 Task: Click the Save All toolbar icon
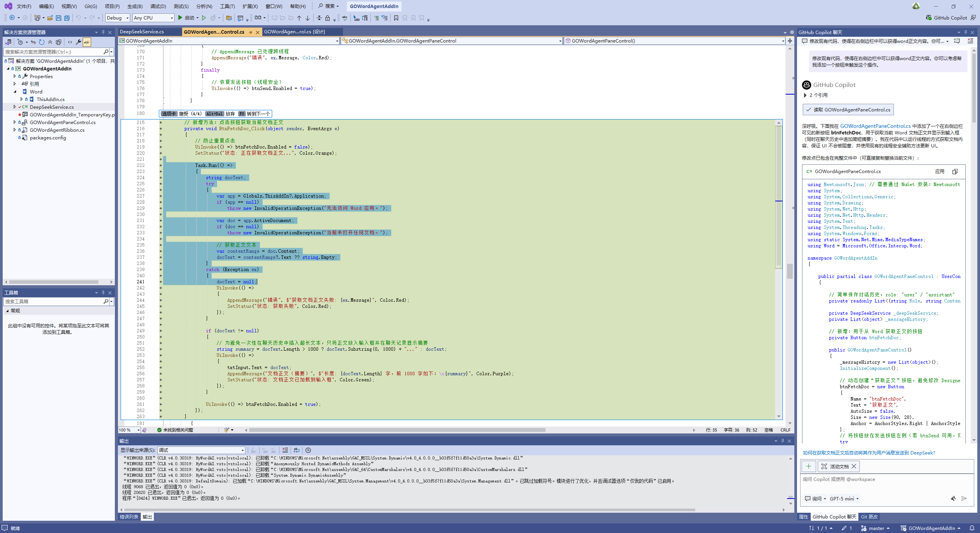coord(67,18)
